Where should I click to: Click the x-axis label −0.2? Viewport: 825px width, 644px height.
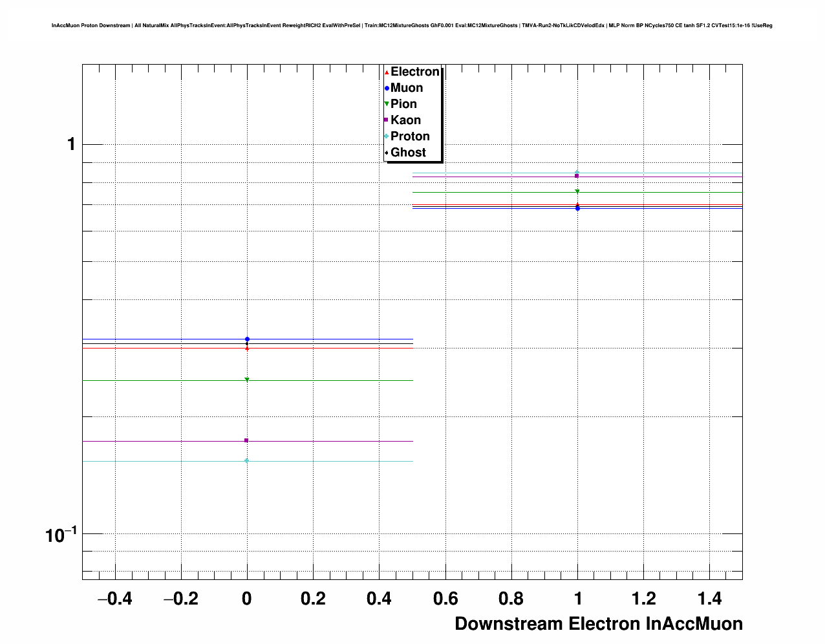pos(181,599)
